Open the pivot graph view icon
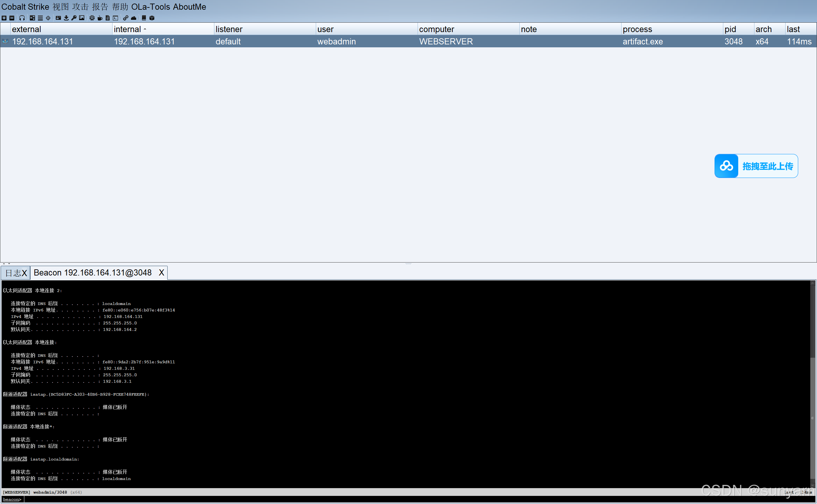This screenshot has height=504, width=817. tap(32, 18)
